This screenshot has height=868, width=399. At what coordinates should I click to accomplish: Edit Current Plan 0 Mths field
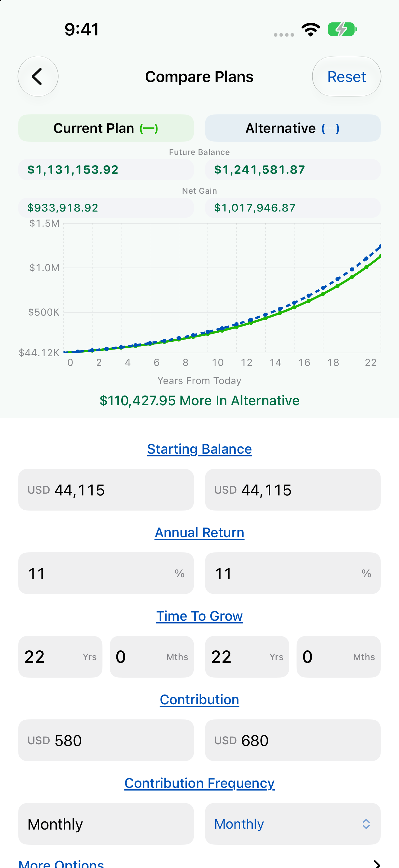click(152, 657)
